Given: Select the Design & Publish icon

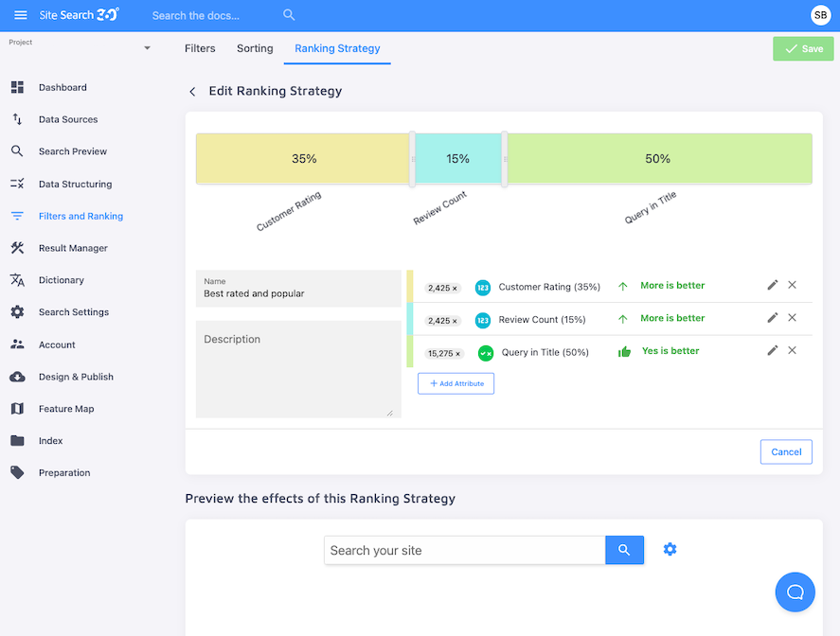Looking at the screenshot, I should (x=17, y=377).
